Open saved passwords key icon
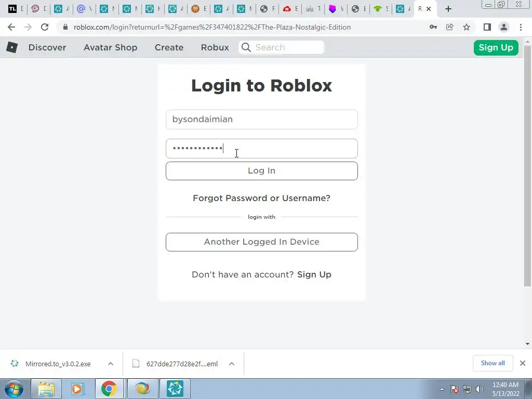 433,27
